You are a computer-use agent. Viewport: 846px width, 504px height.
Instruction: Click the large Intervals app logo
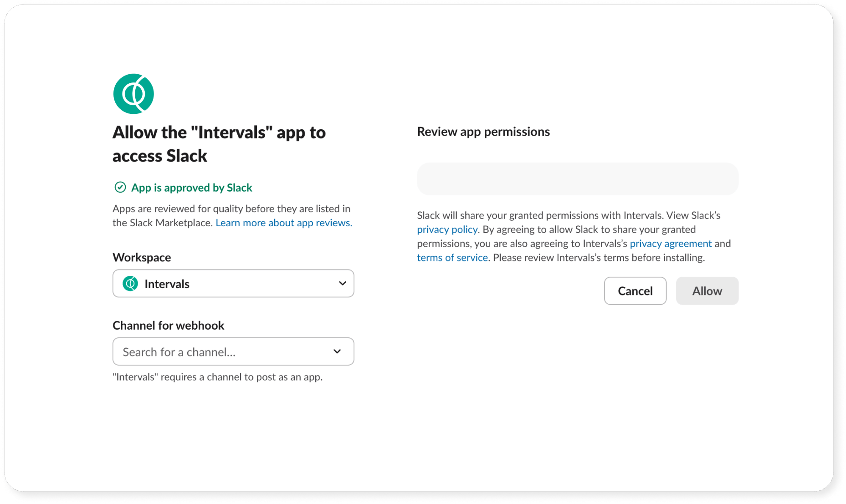(x=133, y=94)
